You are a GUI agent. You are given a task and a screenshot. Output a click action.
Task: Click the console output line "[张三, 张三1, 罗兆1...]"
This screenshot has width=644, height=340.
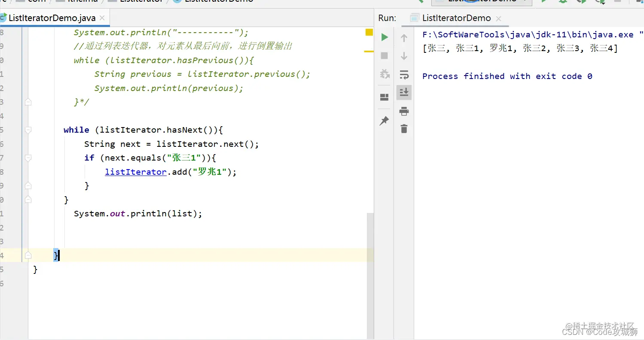point(520,48)
